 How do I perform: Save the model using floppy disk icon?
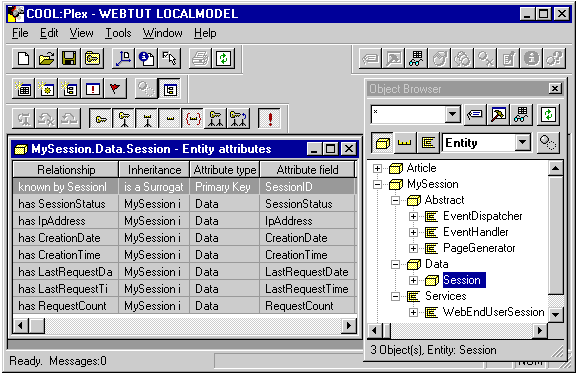click(x=69, y=58)
